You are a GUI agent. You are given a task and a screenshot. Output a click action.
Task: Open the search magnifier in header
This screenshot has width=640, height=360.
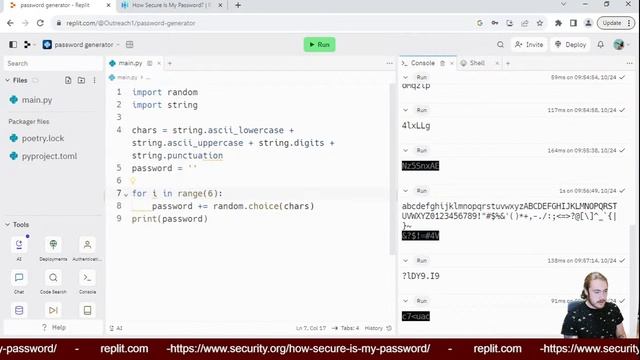500,44
